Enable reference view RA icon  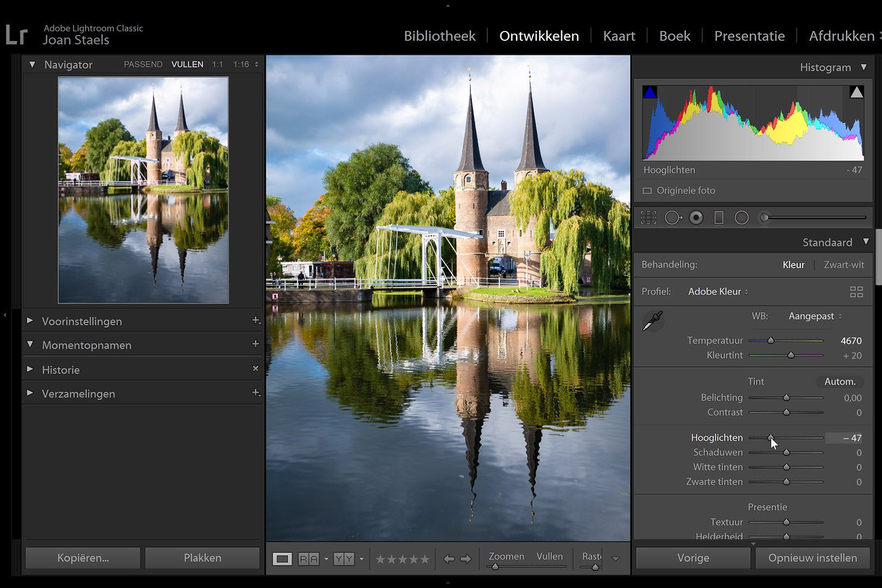point(309,559)
